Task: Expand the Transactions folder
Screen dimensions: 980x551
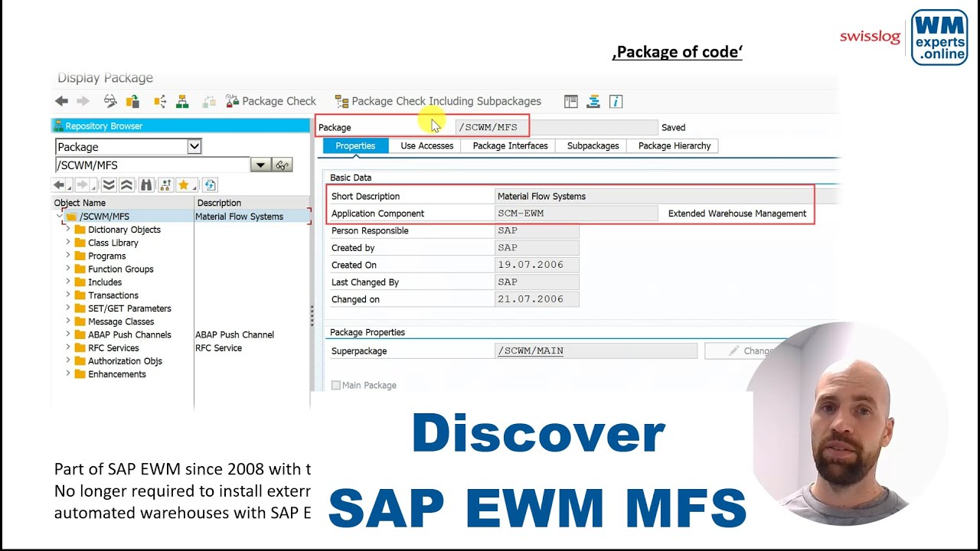Action: click(x=68, y=295)
